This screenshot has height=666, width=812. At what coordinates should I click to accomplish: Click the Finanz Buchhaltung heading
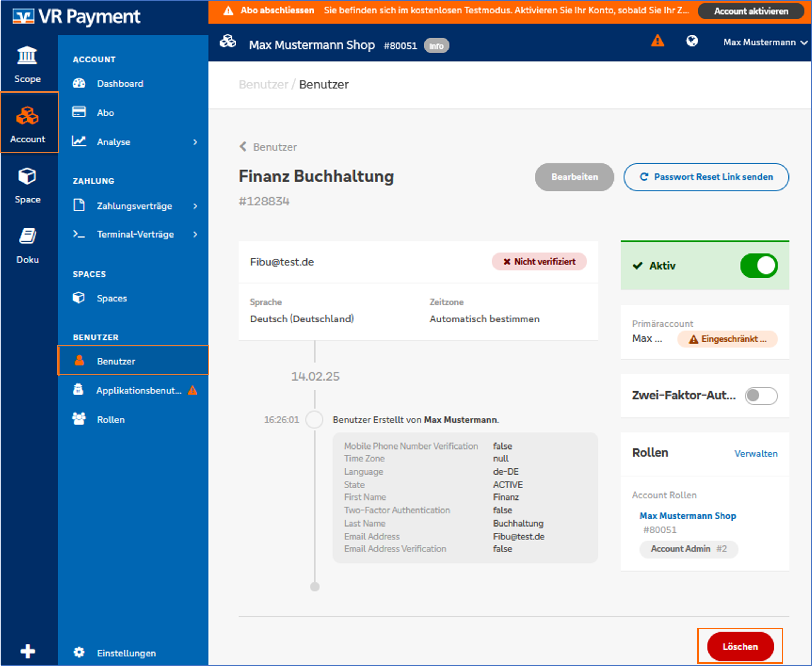[x=316, y=176]
